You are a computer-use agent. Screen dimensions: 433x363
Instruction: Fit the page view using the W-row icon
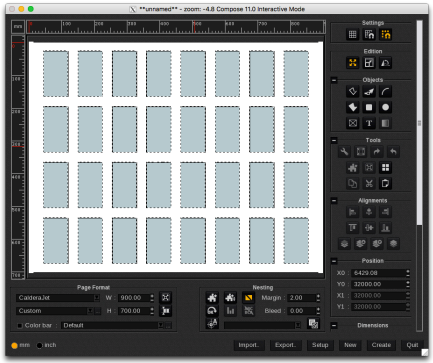[x=166, y=297]
